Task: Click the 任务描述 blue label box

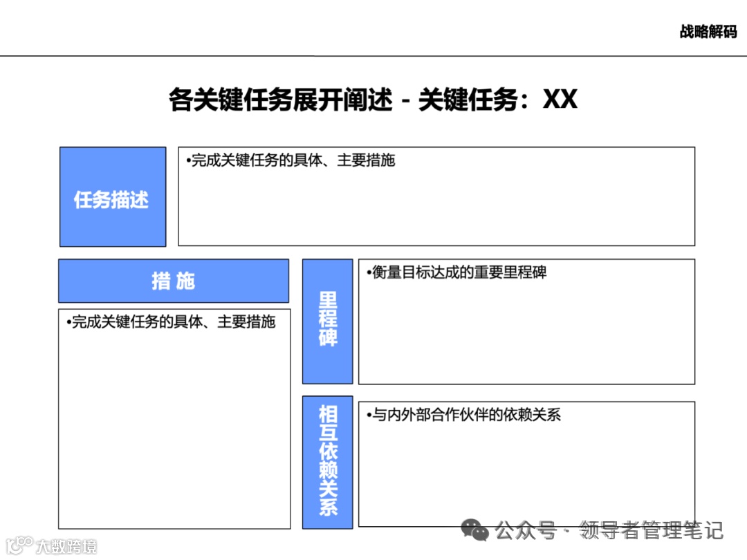Action: coord(113,196)
